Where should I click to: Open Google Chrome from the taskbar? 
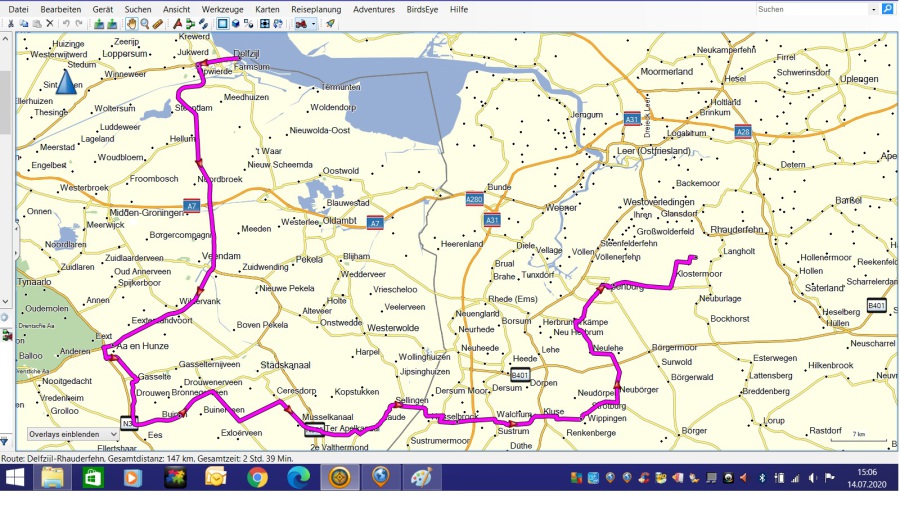(257, 478)
